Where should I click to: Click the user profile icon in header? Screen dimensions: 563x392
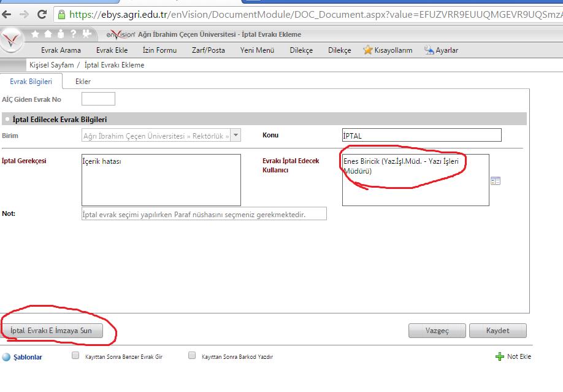point(60,34)
